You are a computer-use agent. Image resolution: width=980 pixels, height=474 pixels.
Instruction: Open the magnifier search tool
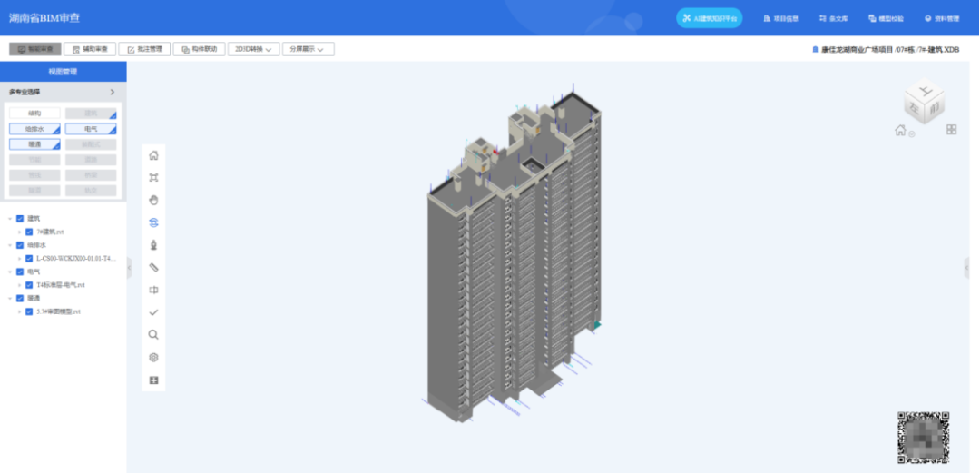tap(153, 335)
